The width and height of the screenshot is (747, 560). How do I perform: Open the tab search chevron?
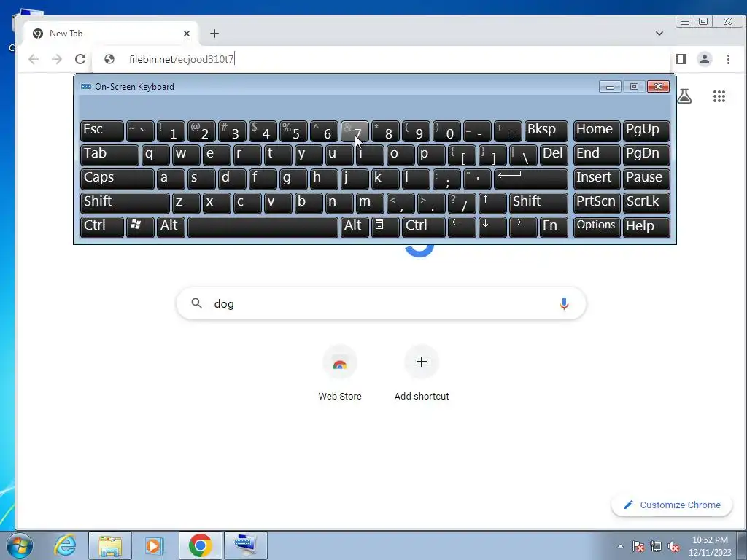click(659, 34)
